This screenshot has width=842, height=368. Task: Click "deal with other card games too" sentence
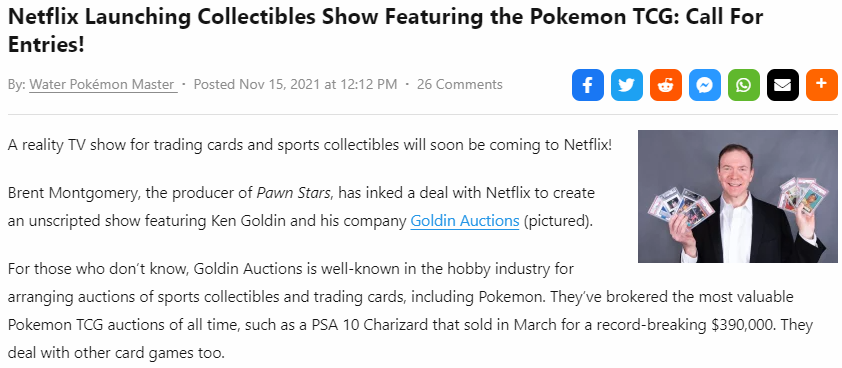point(116,353)
